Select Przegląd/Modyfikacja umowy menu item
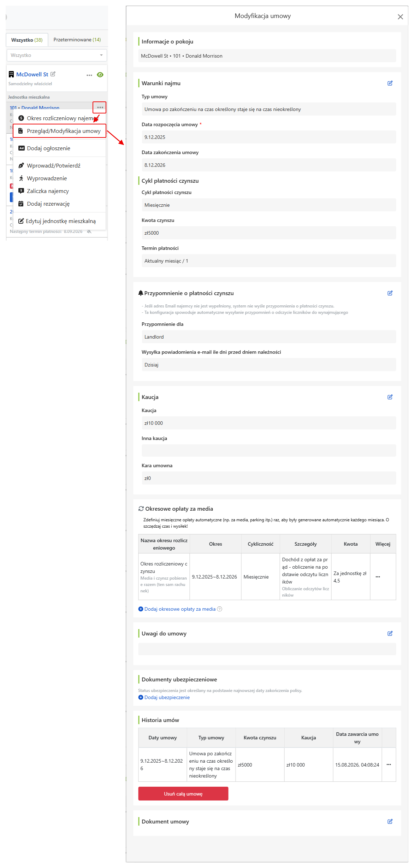The image size is (414, 868). [x=59, y=131]
